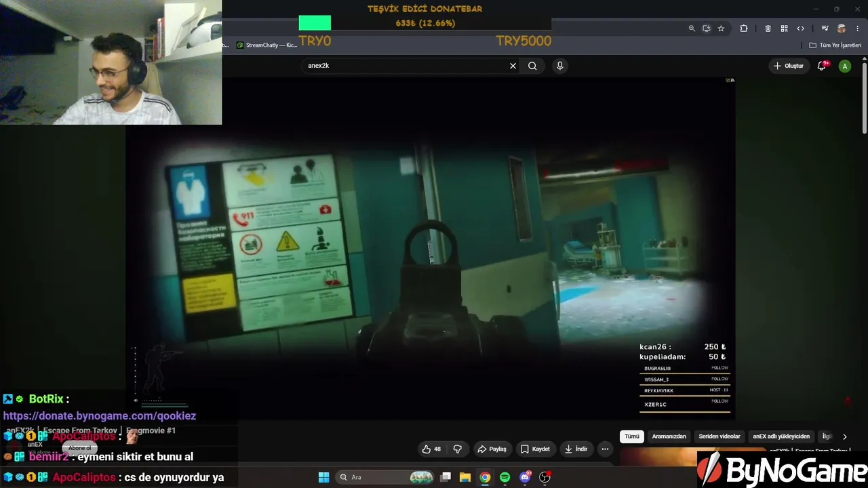Open Spotify from the taskbar
The width and height of the screenshot is (868, 488).
(x=505, y=477)
